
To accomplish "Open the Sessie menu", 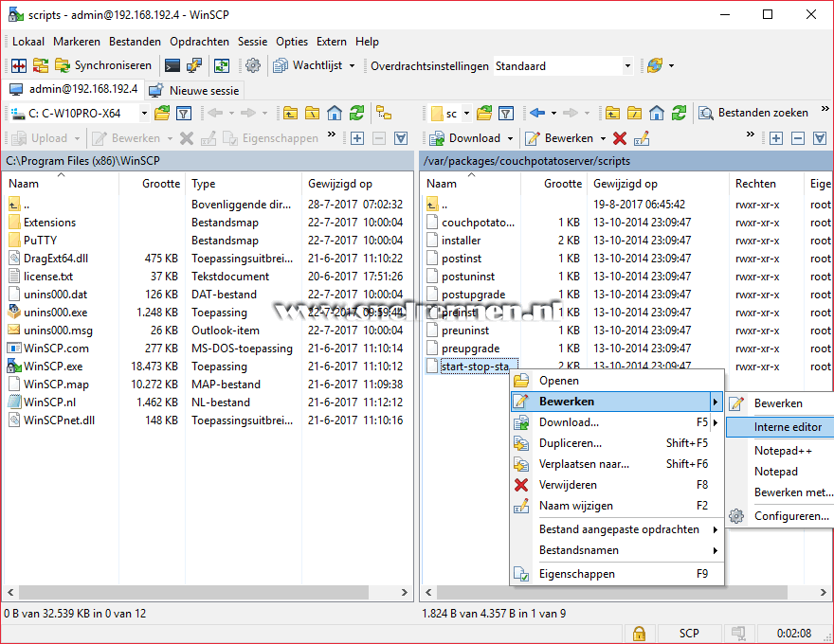I will pyautogui.click(x=253, y=42).
